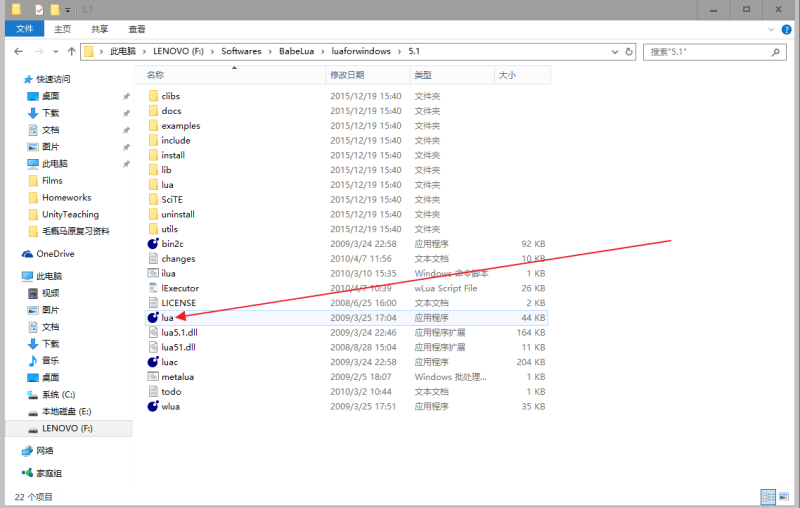Viewport: 800px width, 508px height.
Task: Expand the address bar history dropdown
Action: (614, 50)
